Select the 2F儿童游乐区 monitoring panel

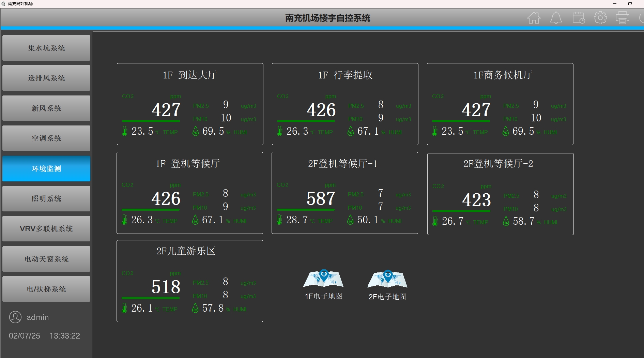(x=189, y=281)
